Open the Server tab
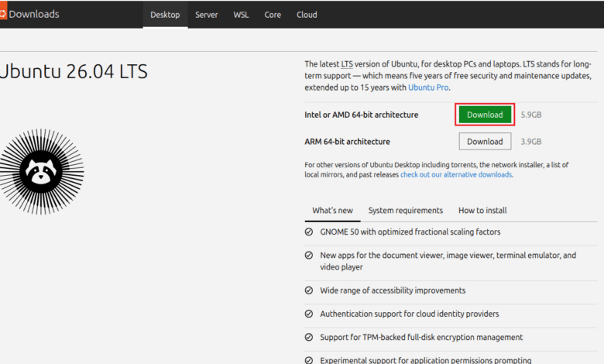 point(207,15)
